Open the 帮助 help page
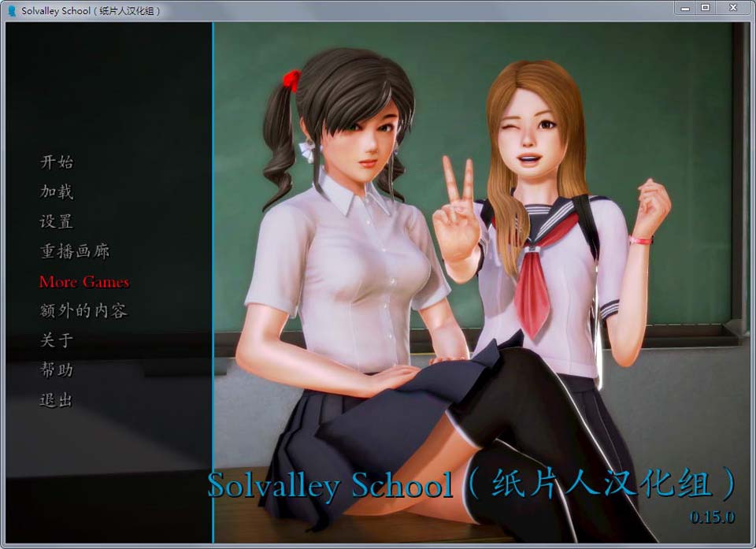 point(57,369)
